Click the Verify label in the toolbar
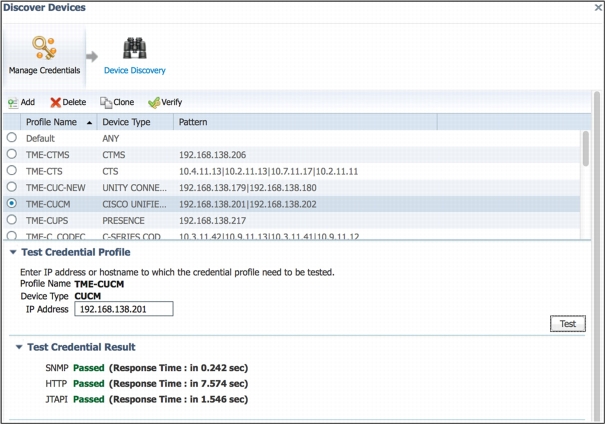 [172, 102]
